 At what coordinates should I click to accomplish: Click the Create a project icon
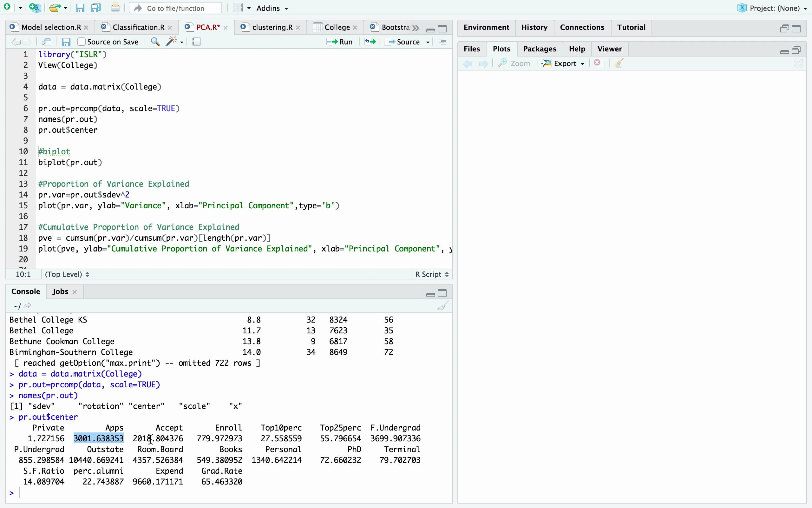pyautogui.click(x=35, y=8)
